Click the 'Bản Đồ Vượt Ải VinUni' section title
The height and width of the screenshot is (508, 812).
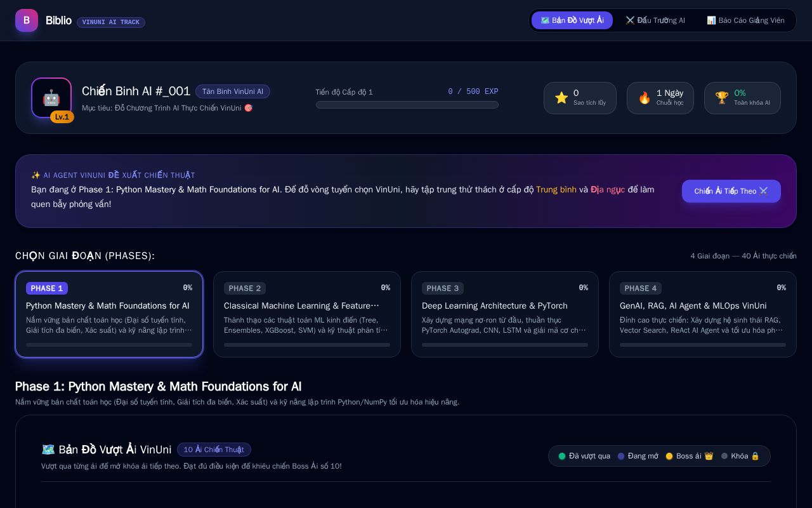107,450
